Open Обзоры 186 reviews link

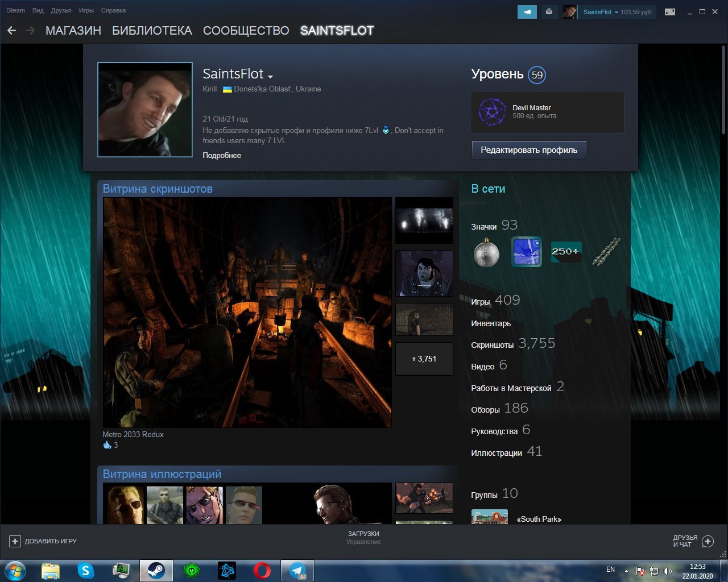tap(499, 408)
